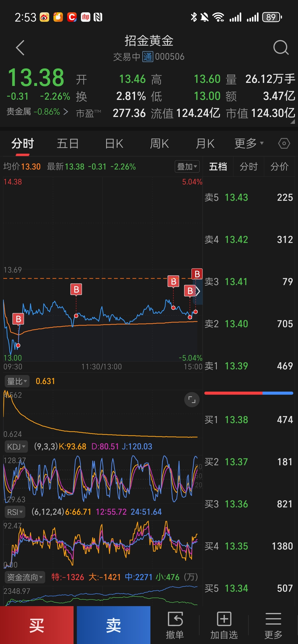Switch to the 五日 chart tab
Image resolution: width=298 pixels, height=644 pixels.
[x=68, y=143]
